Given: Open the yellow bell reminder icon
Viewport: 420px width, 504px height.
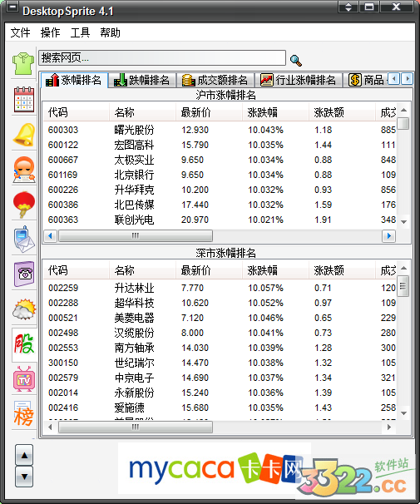Looking at the screenshot, I should 24,135.
